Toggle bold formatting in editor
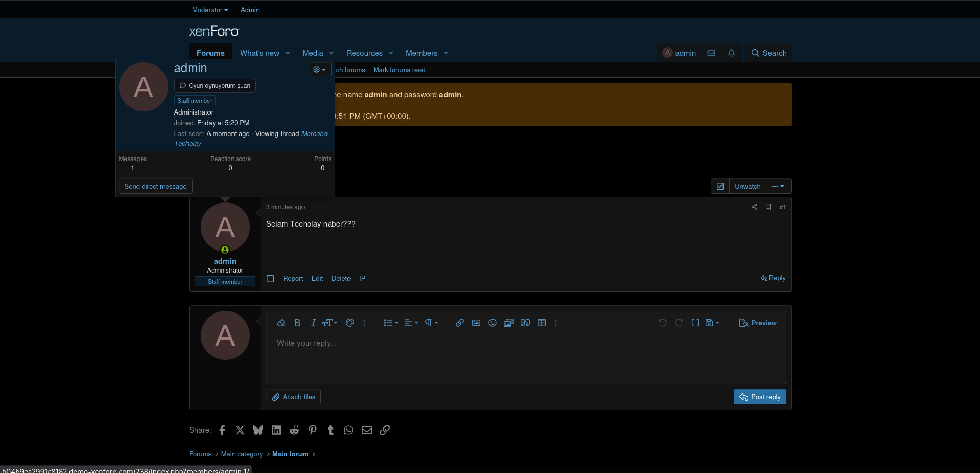Viewport: 980px width, 473px height. coord(297,323)
